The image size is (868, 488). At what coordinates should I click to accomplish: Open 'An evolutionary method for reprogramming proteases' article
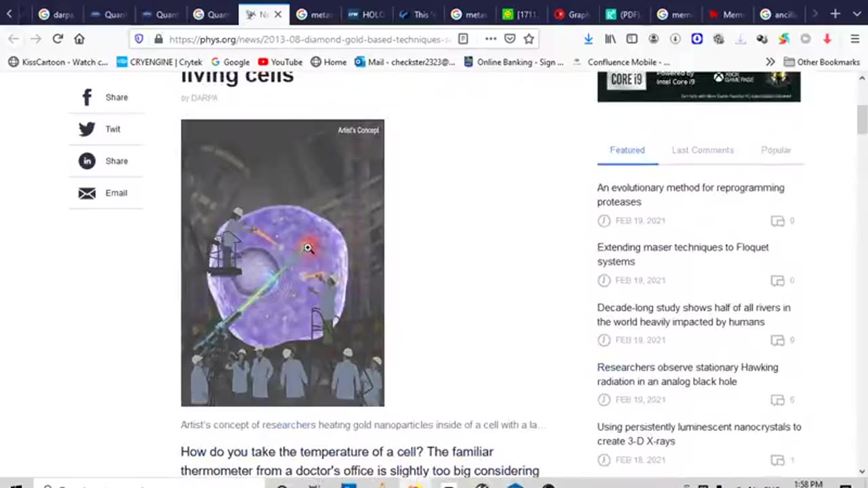[690, 195]
